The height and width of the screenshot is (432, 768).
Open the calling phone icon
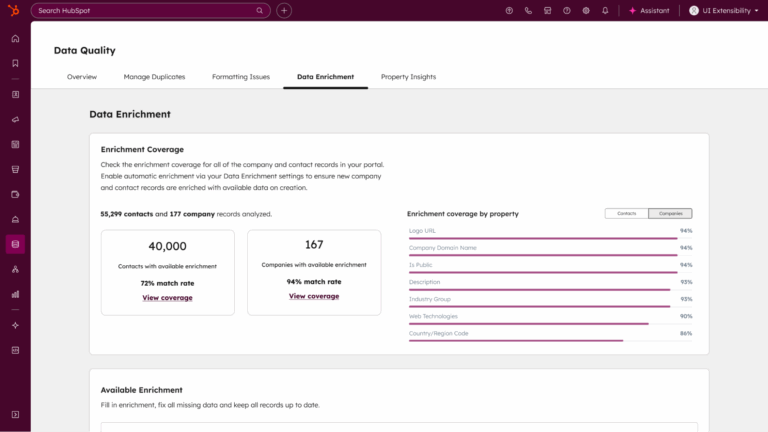[528, 10]
